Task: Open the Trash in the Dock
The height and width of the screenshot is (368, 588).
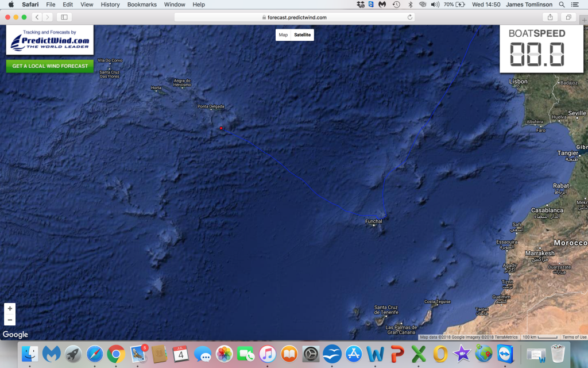Action: click(558, 354)
